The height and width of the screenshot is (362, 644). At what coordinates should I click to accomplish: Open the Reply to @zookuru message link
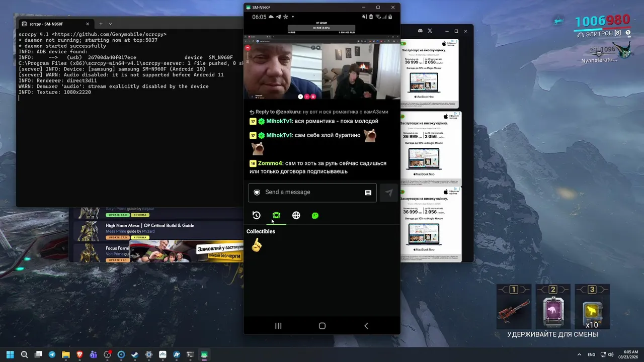(x=318, y=112)
